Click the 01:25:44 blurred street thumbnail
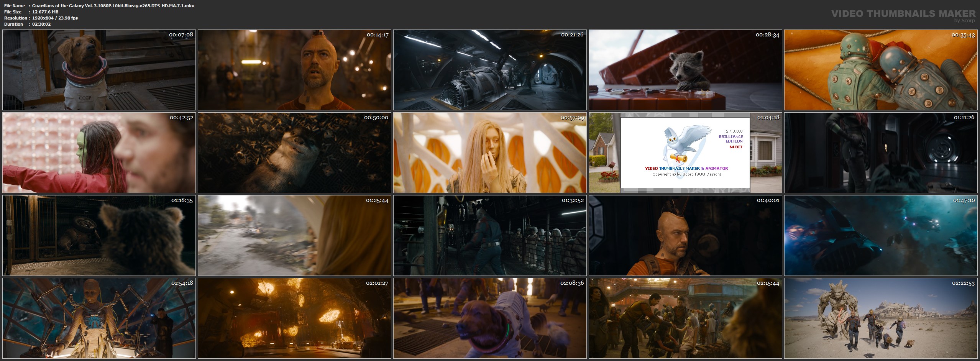980x361 pixels. click(x=294, y=235)
